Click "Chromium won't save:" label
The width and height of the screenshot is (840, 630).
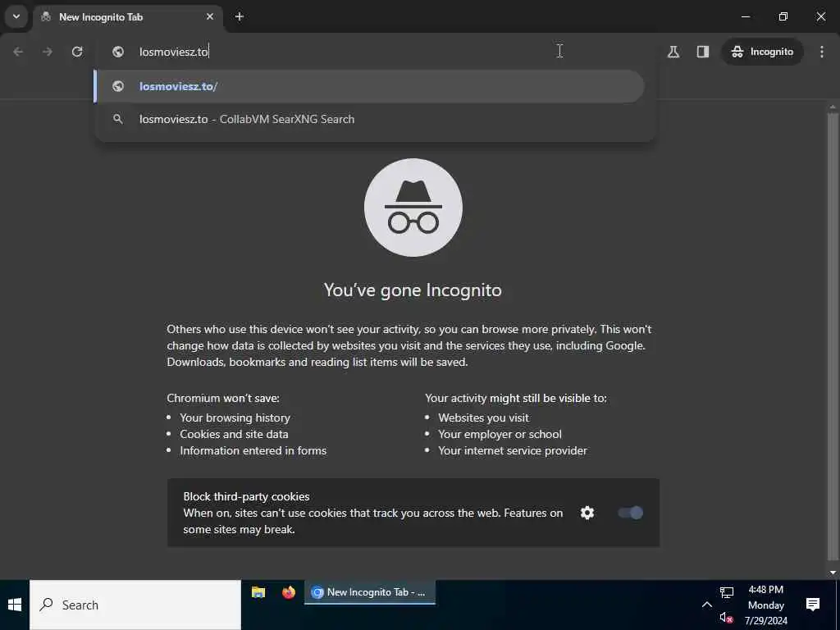pos(223,398)
